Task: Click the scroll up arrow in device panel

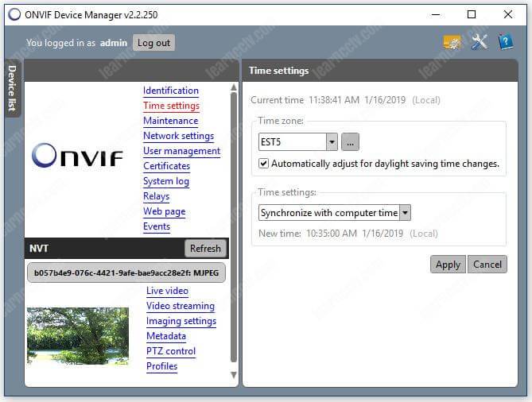Action: (x=234, y=87)
